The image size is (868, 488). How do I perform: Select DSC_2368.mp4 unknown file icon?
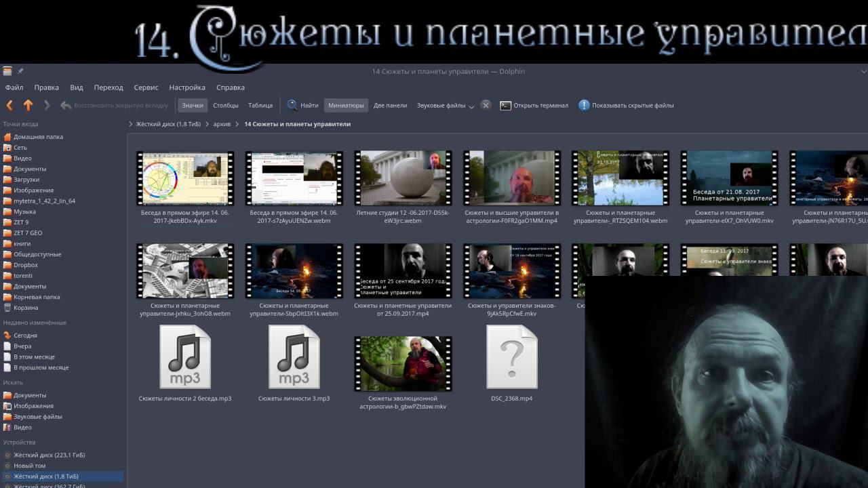[x=512, y=357]
